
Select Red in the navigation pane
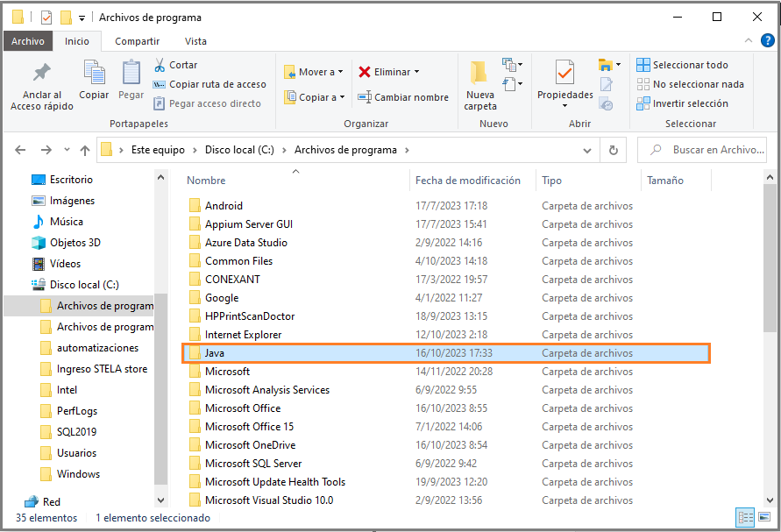click(x=42, y=501)
